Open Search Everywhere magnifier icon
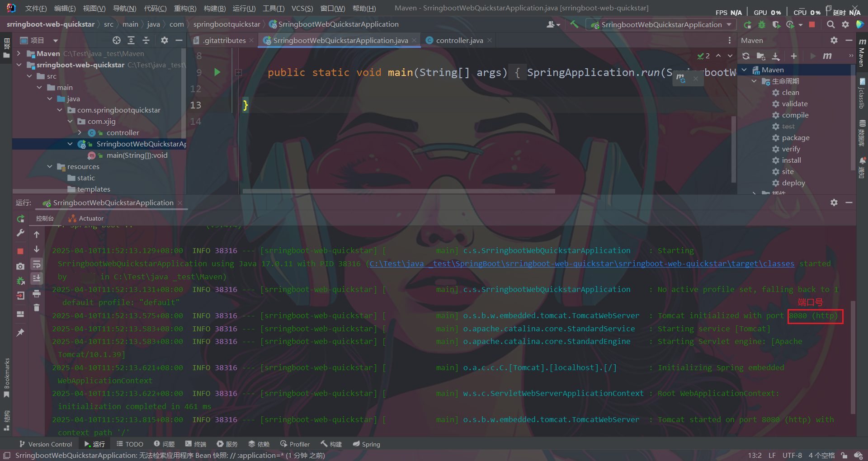The width and height of the screenshot is (868, 461). pyautogui.click(x=831, y=25)
